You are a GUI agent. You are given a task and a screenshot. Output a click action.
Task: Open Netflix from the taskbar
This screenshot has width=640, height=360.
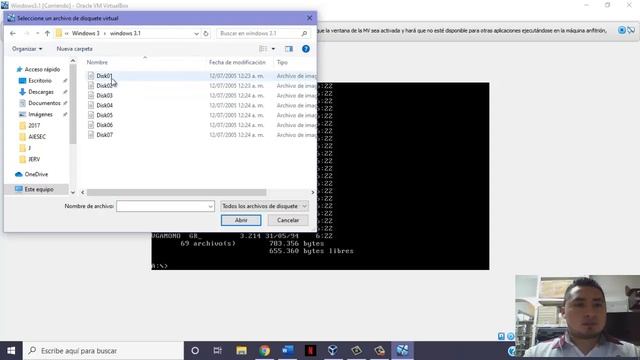(x=310, y=351)
